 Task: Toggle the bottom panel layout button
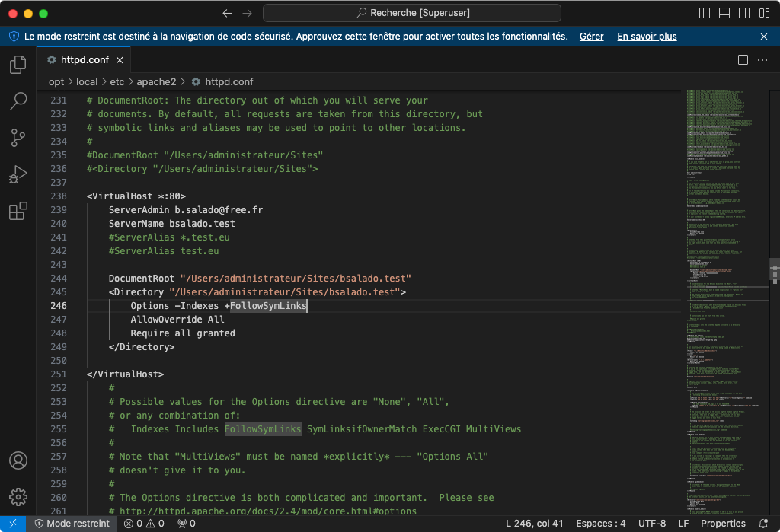pyautogui.click(x=724, y=13)
